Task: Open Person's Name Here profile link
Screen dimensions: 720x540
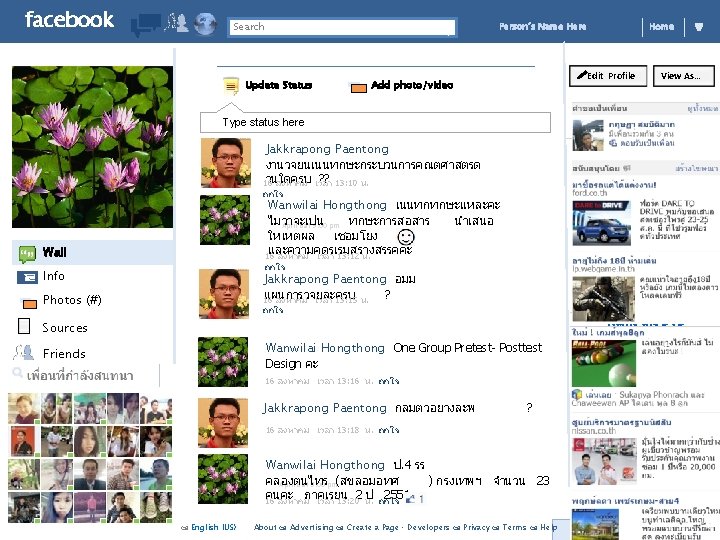Action: [543, 27]
